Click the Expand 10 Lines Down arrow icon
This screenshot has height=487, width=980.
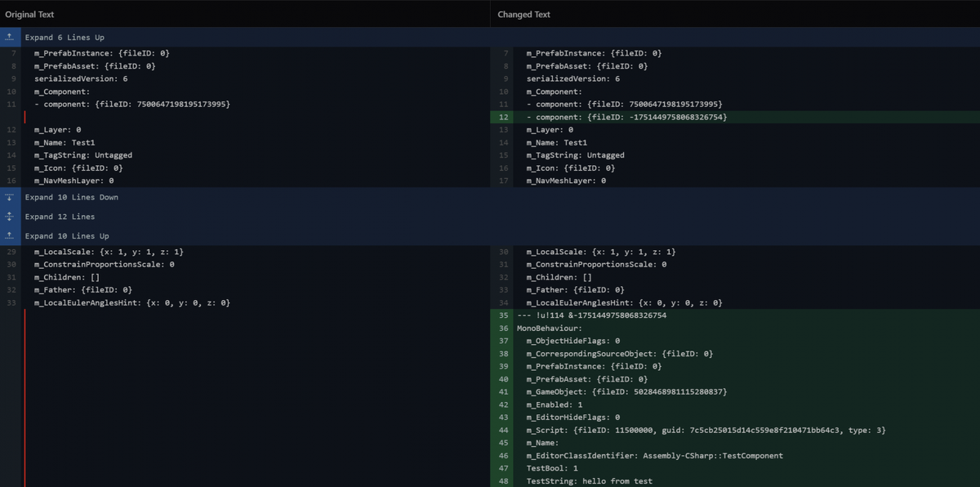point(10,197)
